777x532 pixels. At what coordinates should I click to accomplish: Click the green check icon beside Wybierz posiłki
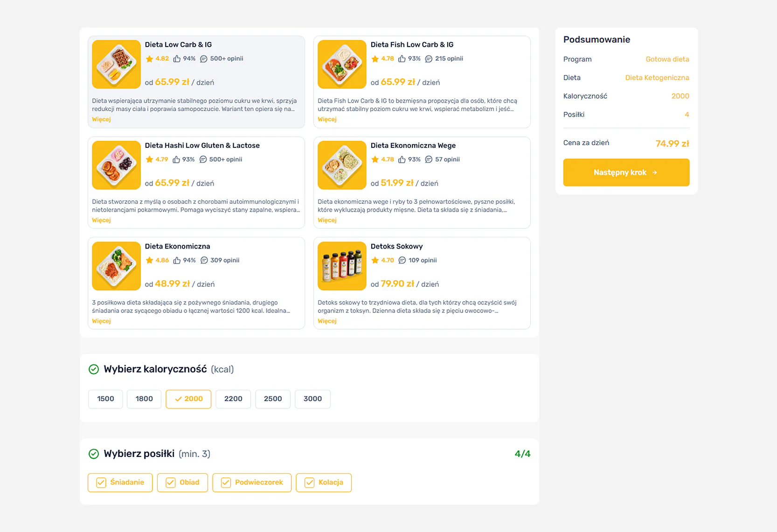pyautogui.click(x=94, y=454)
